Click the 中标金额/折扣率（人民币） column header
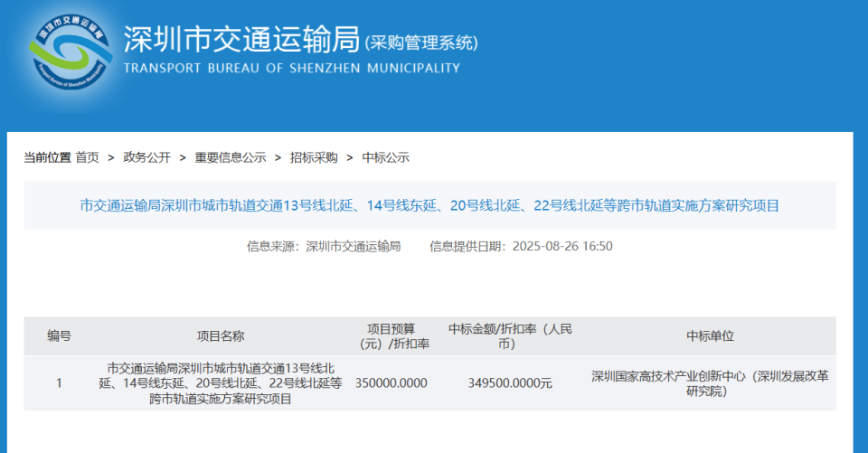 pyautogui.click(x=510, y=336)
